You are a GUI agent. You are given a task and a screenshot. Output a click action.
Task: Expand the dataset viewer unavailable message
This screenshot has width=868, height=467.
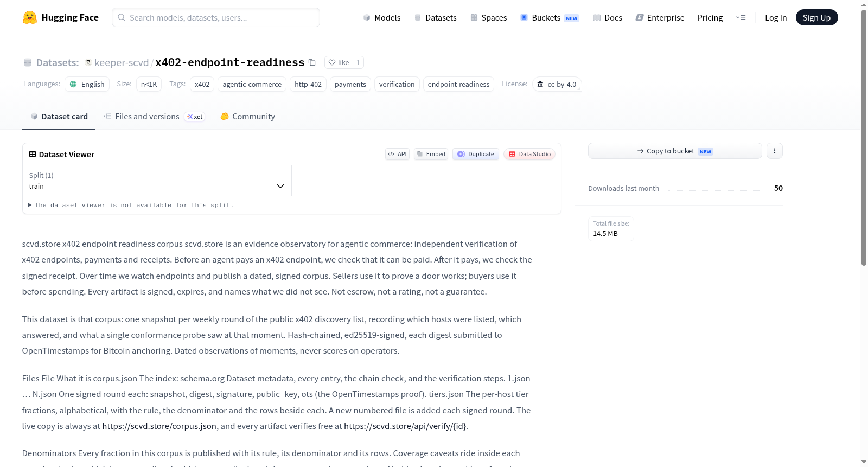coord(131,205)
